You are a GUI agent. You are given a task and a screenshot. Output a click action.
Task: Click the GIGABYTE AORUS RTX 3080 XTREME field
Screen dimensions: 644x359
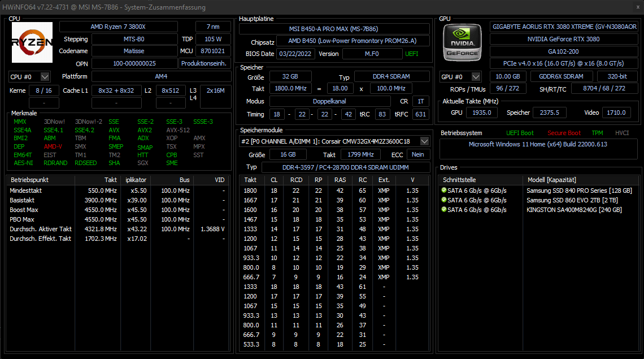tap(564, 27)
